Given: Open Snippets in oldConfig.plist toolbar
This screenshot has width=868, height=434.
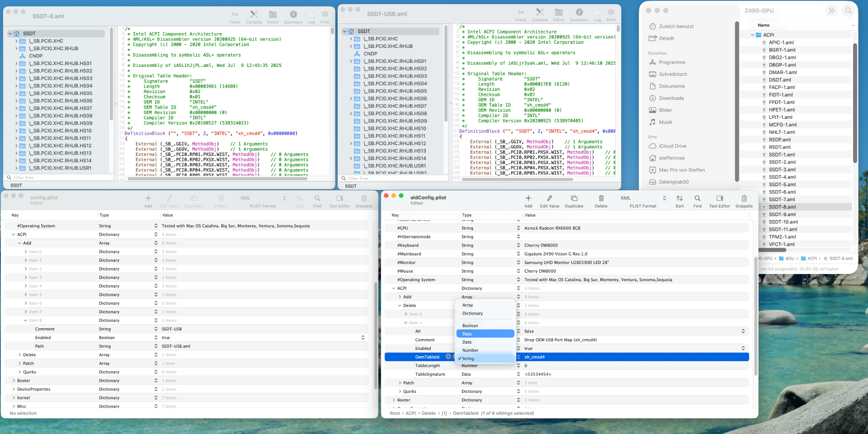Looking at the screenshot, I should [744, 198].
